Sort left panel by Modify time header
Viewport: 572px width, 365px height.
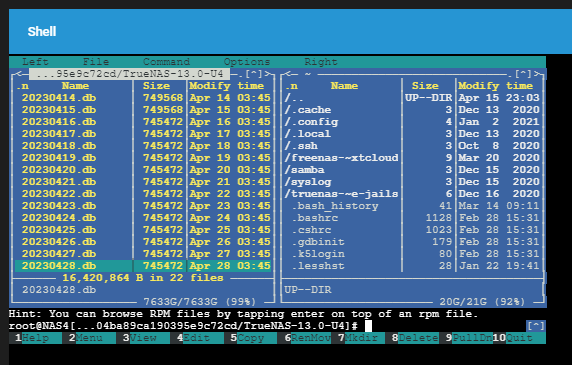tap(226, 86)
